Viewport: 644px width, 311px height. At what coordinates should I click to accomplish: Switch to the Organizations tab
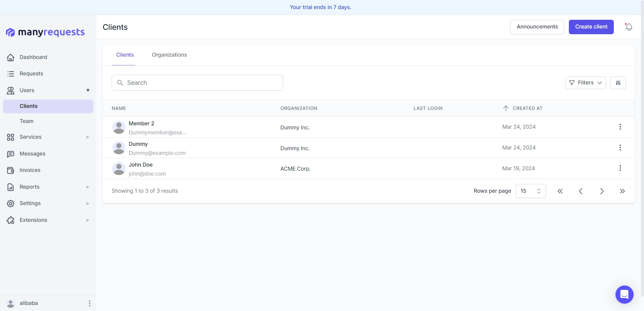coord(169,55)
